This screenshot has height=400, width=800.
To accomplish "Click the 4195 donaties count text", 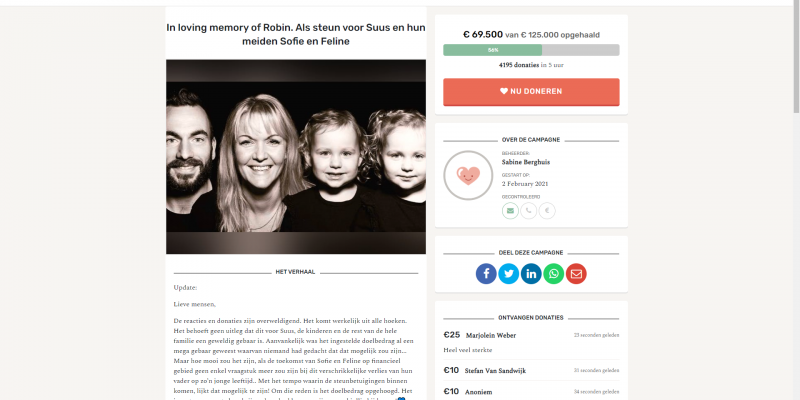I will (x=519, y=65).
